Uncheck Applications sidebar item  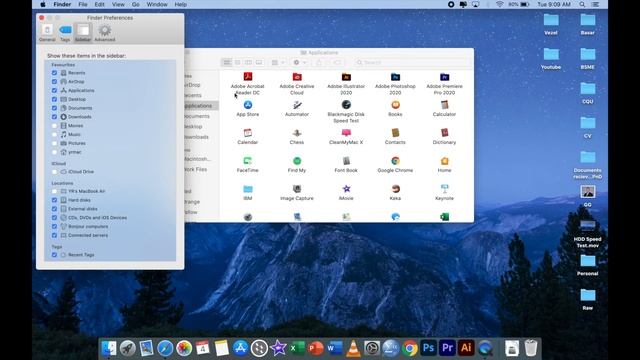point(54,90)
